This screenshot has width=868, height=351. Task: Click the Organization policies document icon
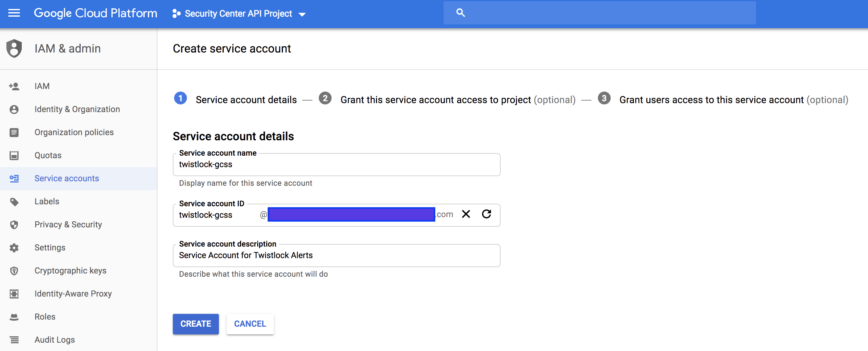(14, 133)
